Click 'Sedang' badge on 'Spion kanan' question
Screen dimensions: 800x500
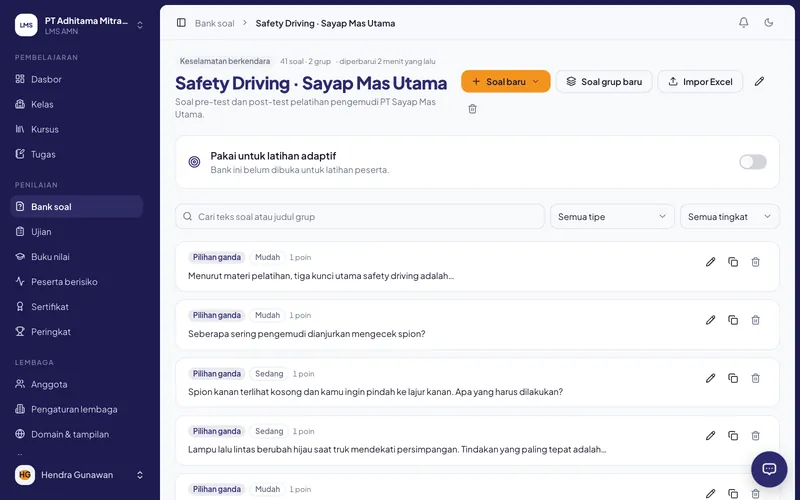pos(269,373)
